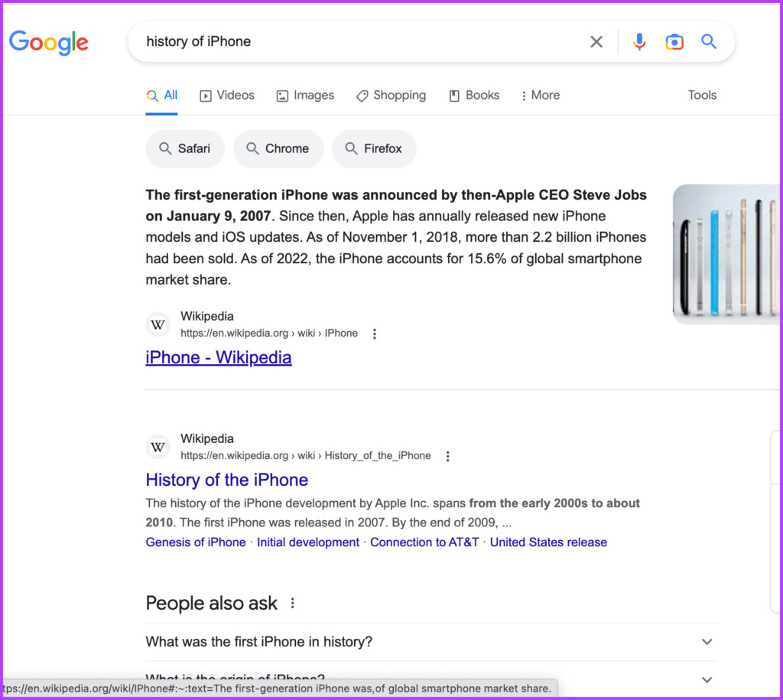Start voice search with microphone icon

[639, 41]
